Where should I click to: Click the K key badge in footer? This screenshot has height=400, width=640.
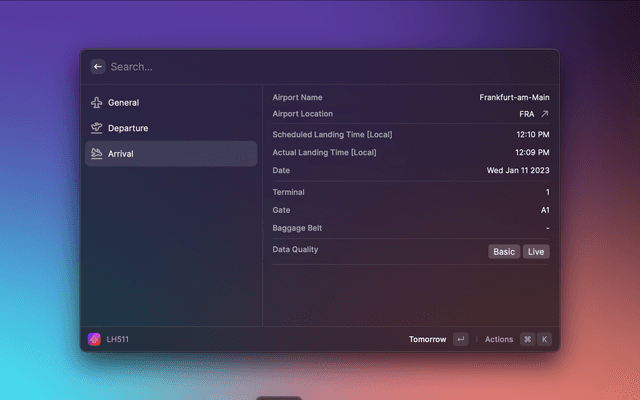tap(545, 339)
